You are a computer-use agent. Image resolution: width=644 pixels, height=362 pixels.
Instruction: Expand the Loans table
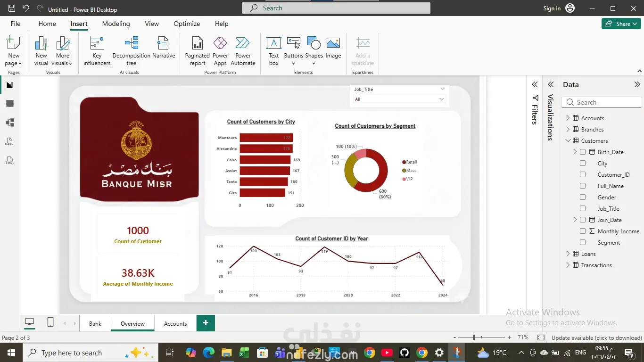click(568, 254)
